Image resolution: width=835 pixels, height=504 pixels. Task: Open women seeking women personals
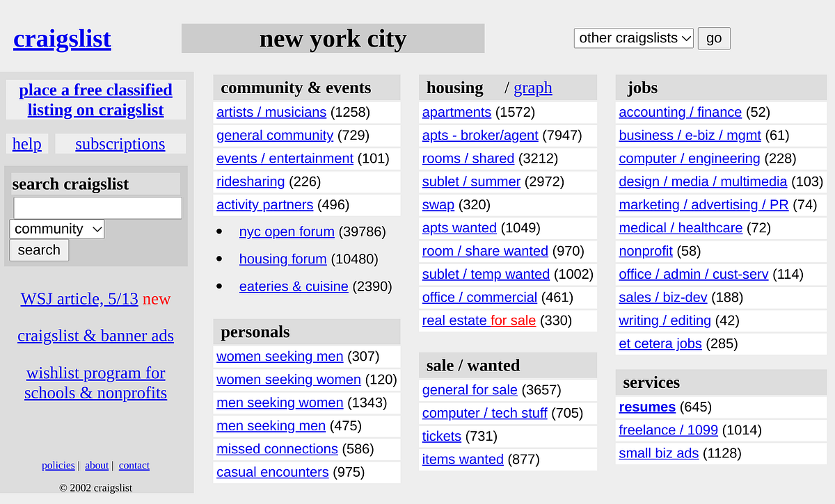289,380
